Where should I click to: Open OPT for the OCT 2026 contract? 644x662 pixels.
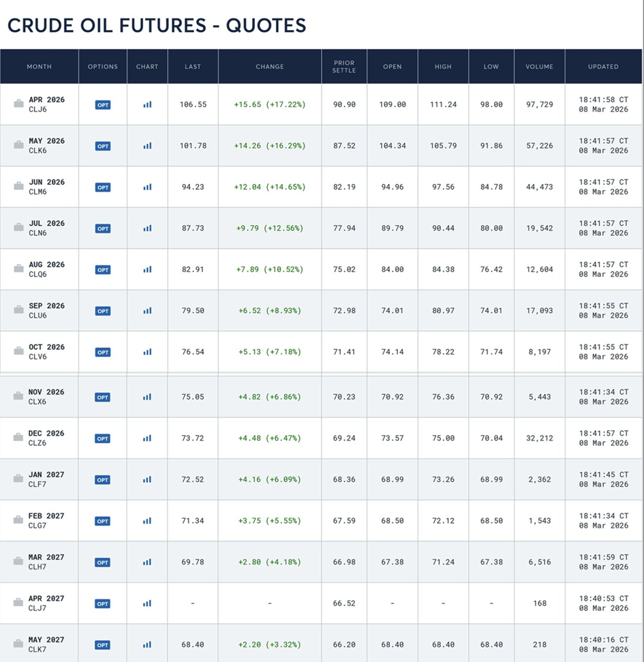[103, 352]
